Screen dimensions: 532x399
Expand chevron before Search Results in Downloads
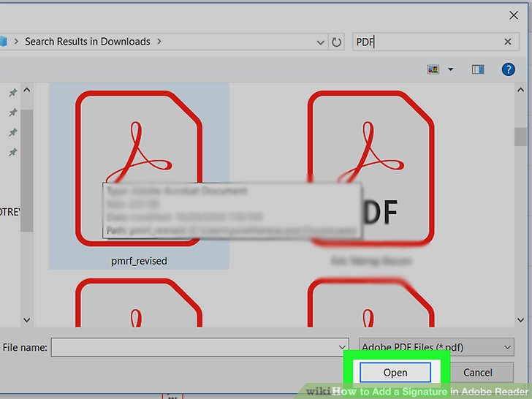(x=16, y=42)
